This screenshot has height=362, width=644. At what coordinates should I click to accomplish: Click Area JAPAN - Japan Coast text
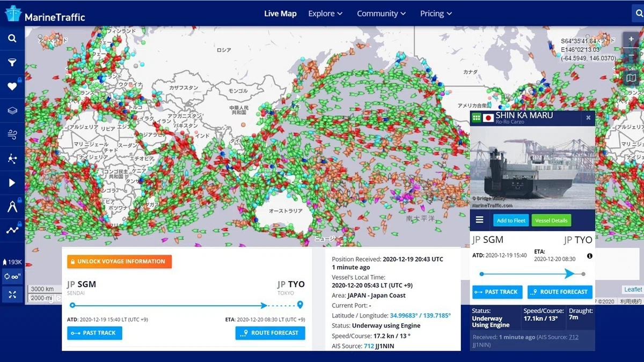pos(369,295)
